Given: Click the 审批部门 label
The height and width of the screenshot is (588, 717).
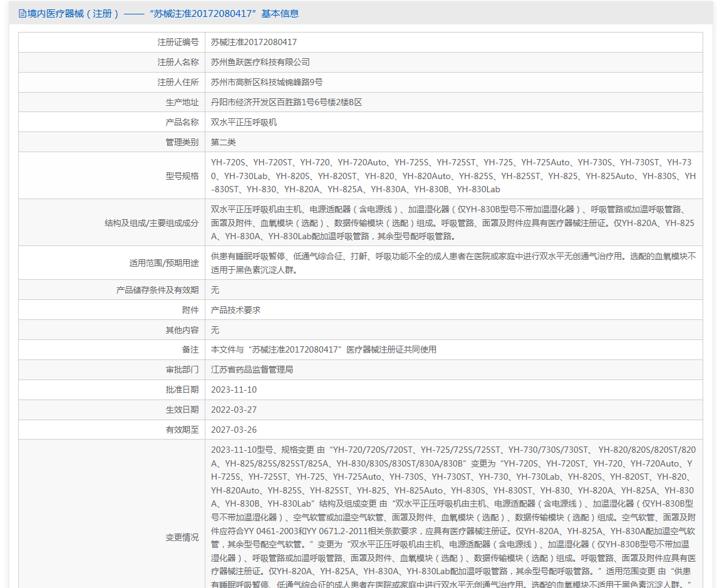Looking at the screenshot, I should click(x=182, y=370).
